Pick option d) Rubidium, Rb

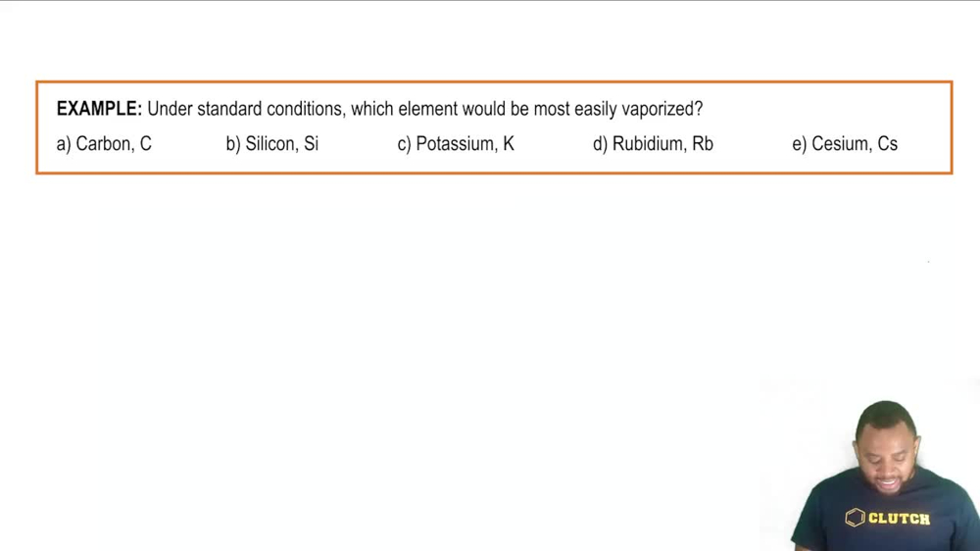pos(653,144)
